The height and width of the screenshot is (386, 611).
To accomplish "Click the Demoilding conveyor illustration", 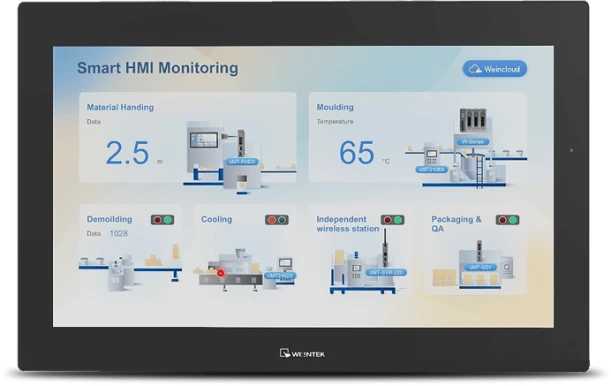I will 131,268.
